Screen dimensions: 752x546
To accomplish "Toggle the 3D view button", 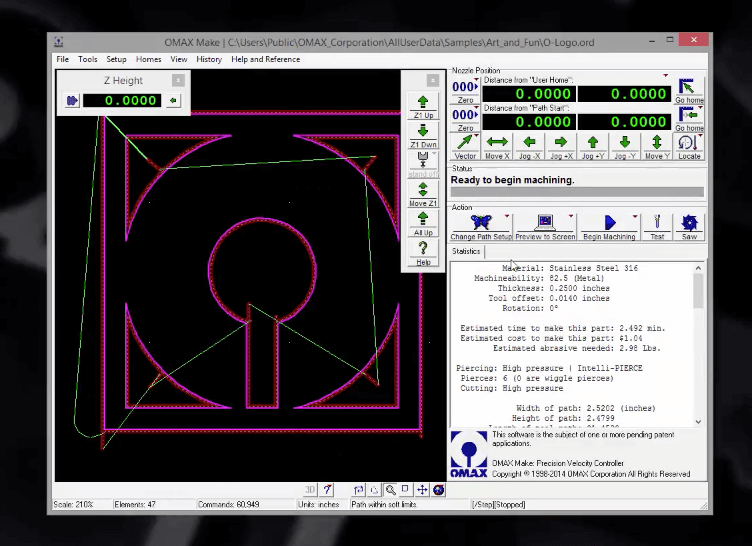I will pyautogui.click(x=310, y=490).
